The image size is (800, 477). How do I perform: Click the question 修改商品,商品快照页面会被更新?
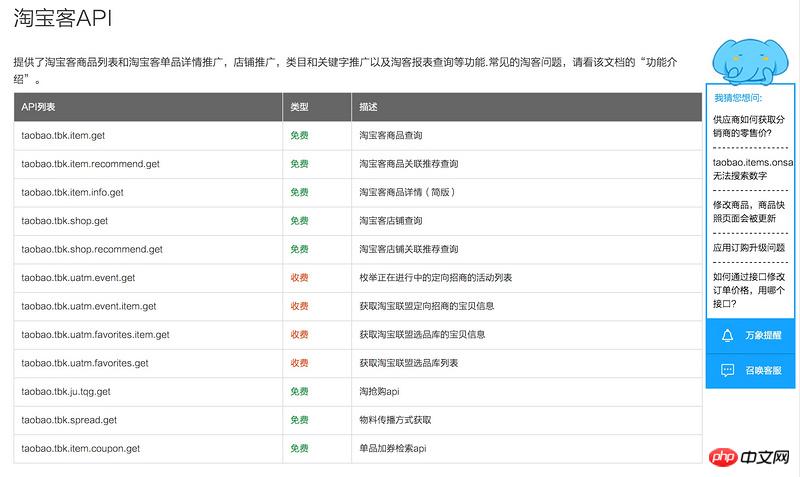point(749,212)
